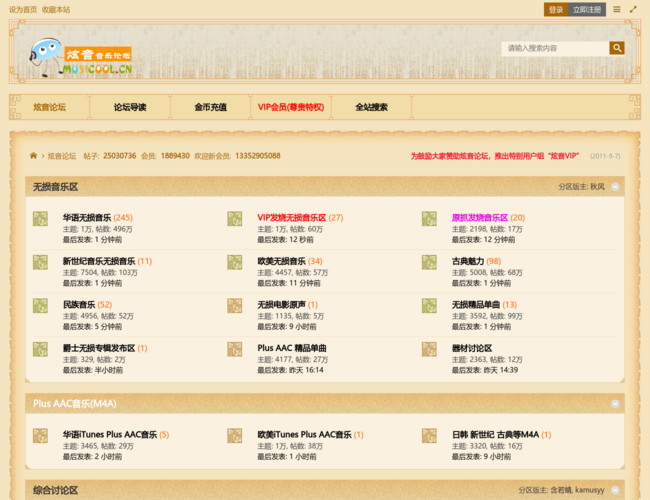Open the 论坛导读 nav tab
The image size is (650, 500).
(x=130, y=107)
